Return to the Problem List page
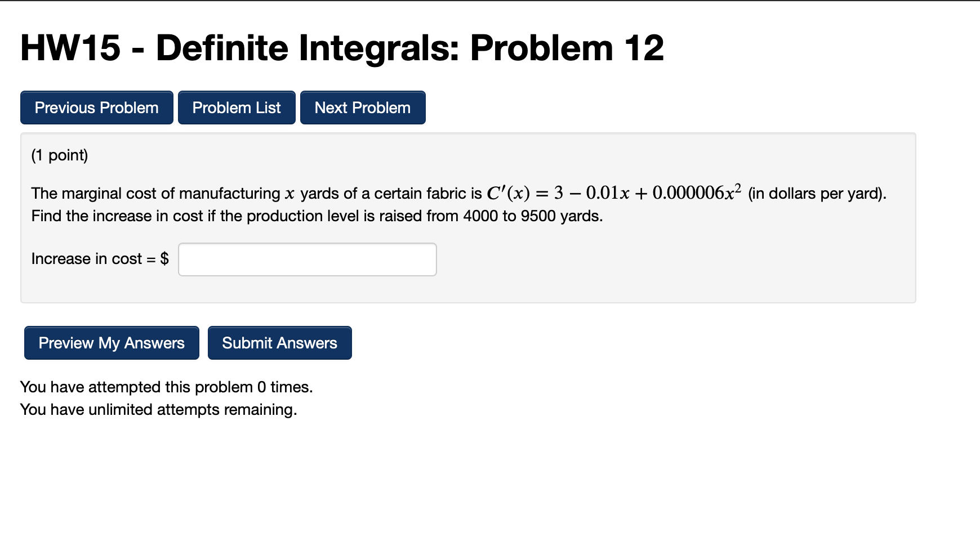Viewport: 980px width, 546px height. (x=236, y=107)
